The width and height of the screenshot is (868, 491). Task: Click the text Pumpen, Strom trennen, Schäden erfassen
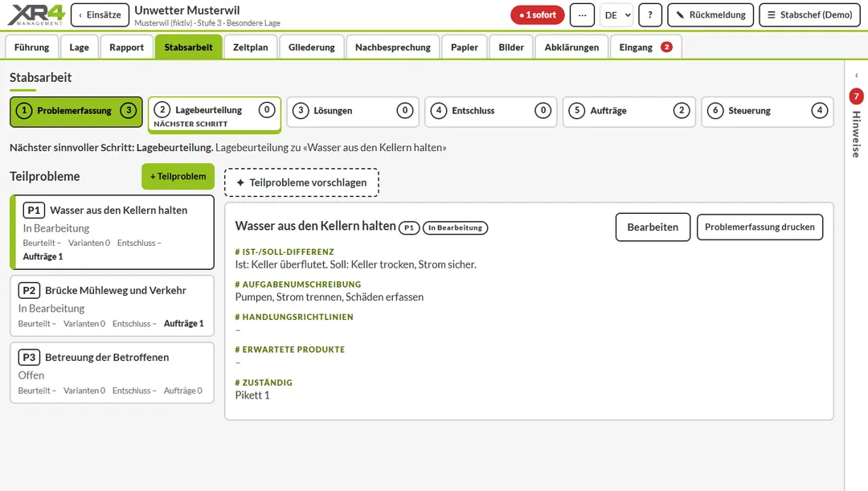coord(330,297)
